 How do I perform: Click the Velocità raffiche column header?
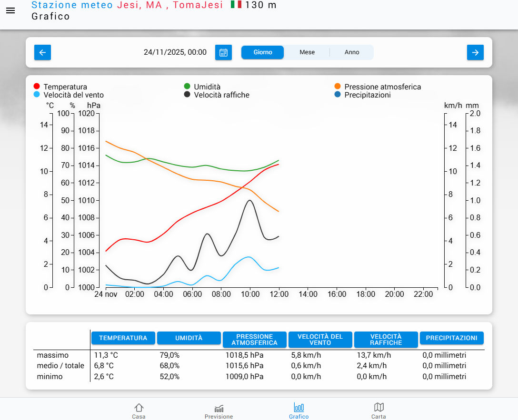[x=386, y=339]
